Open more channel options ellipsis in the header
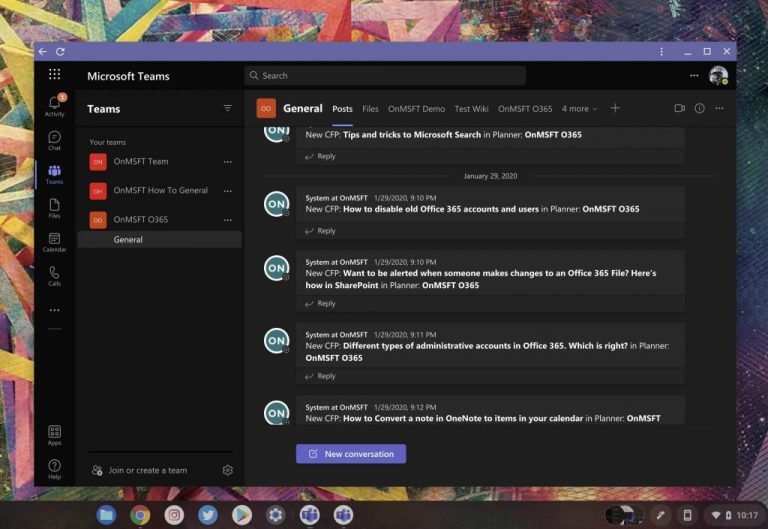Image resolution: width=768 pixels, height=529 pixels. [720, 108]
